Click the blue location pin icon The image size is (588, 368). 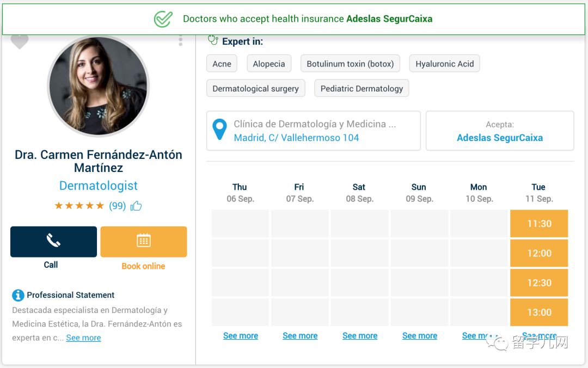coord(219,130)
